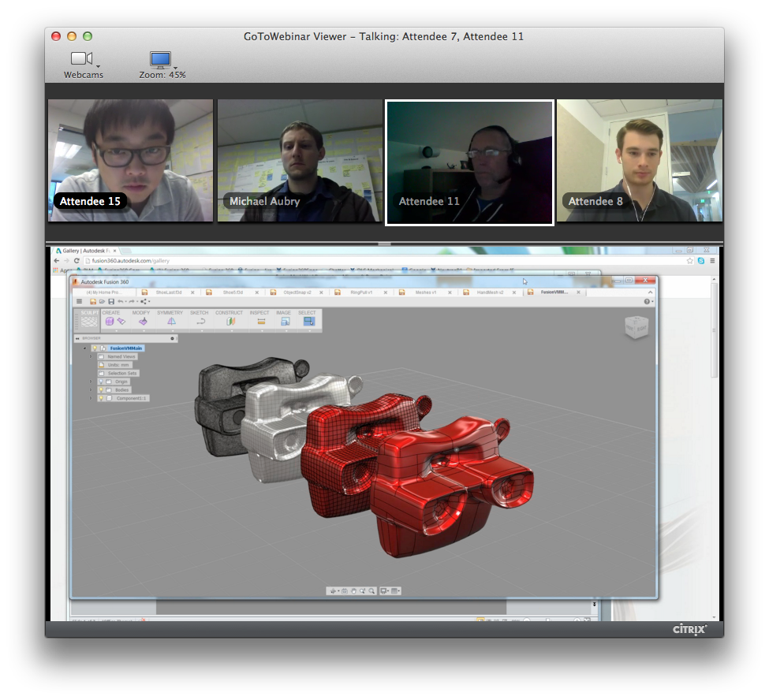Select the Create Box sculpt tool icon
The width and height of the screenshot is (769, 700).
click(x=110, y=322)
